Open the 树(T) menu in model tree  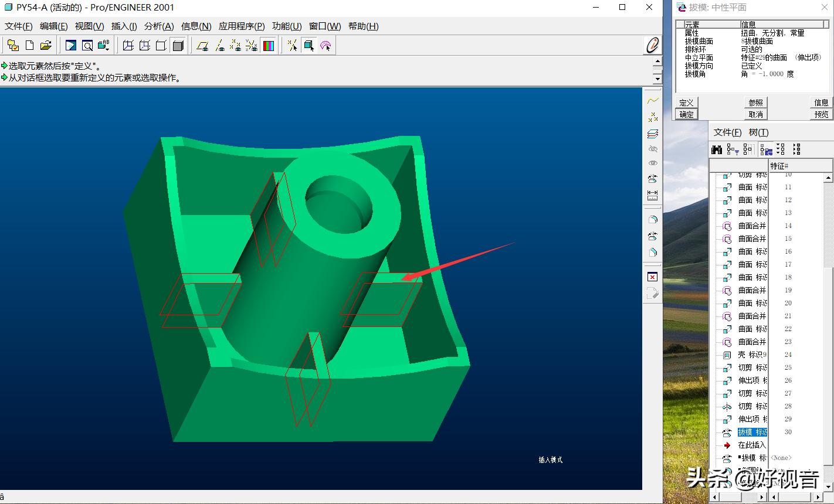(758, 132)
